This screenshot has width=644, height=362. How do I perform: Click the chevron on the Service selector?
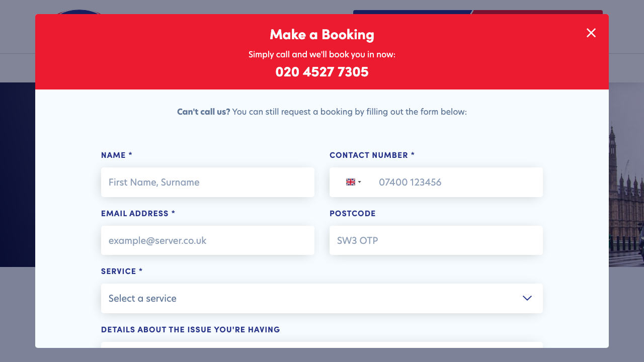[527, 298]
